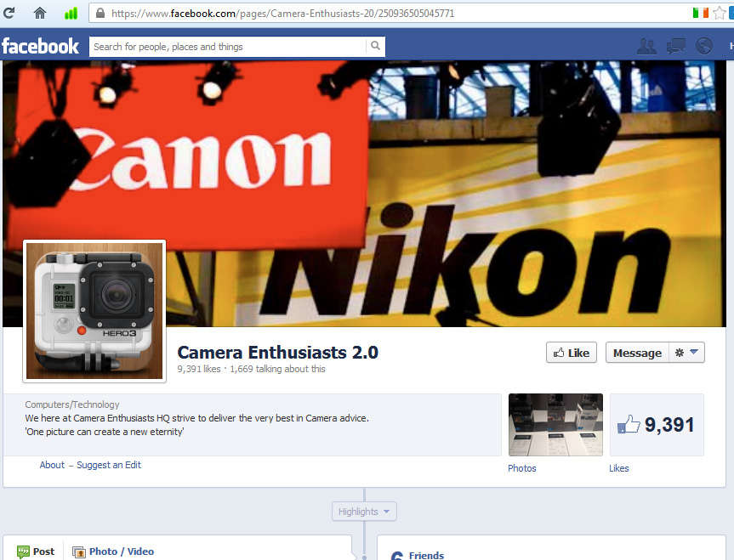Screen dimensions: 734x560
Task: Switch to the Photo / Video tab
Action: pos(113,551)
